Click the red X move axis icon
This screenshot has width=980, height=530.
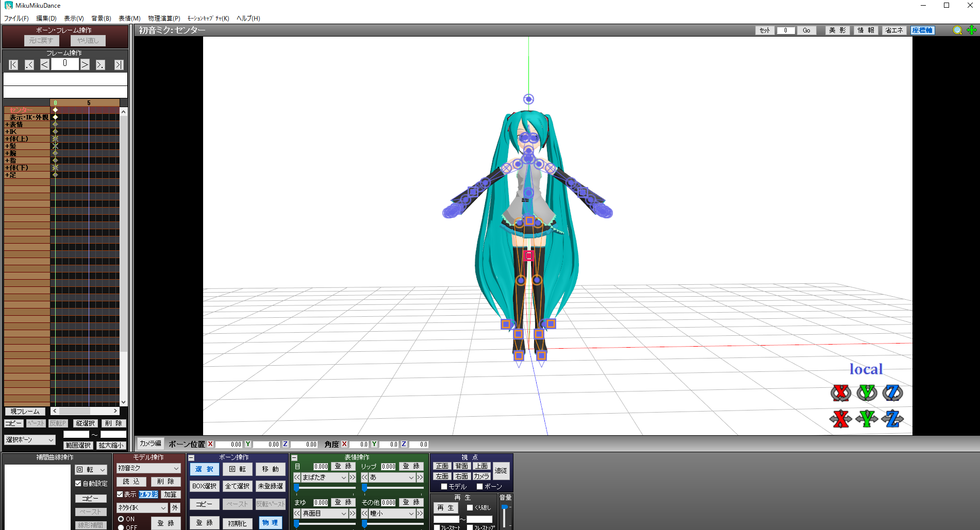(x=841, y=418)
